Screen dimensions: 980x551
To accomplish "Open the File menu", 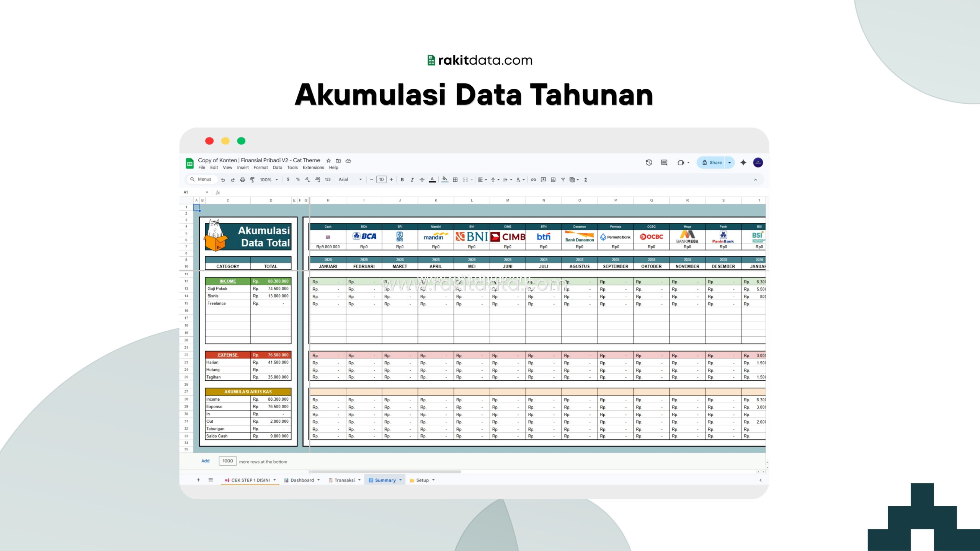I will pyautogui.click(x=202, y=168).
